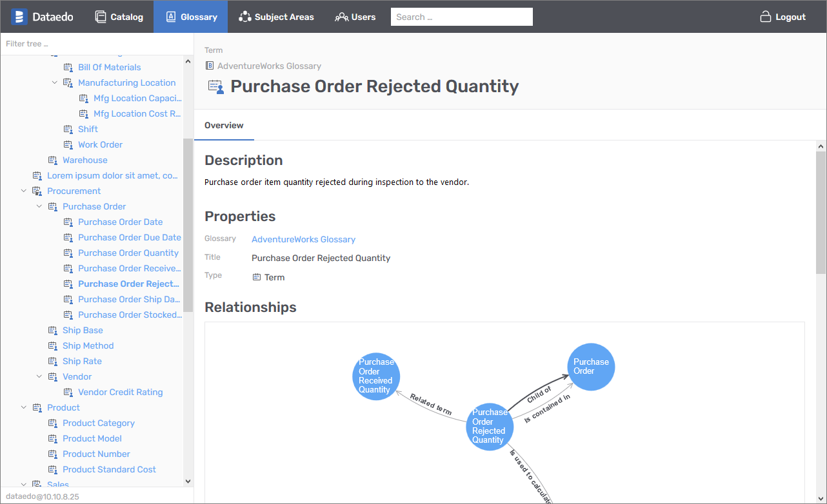This screenshot has width=827, height=504.
Task: Select the Overview tab
Action: coord(224,125)
